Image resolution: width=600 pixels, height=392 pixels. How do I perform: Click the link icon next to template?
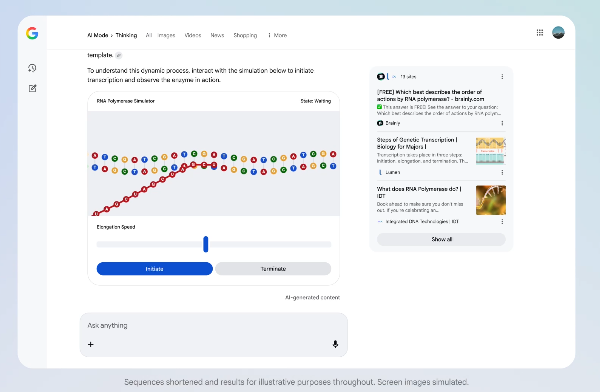(119, 56)
